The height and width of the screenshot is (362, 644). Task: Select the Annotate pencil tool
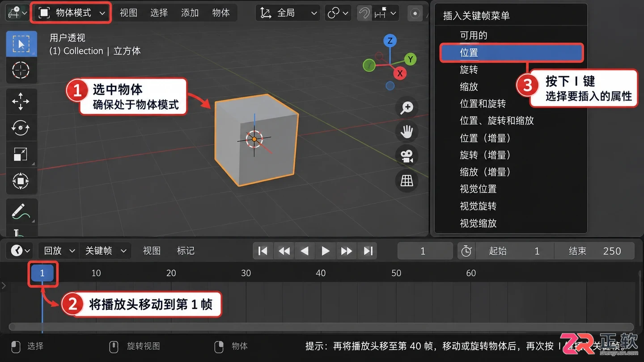21,211
